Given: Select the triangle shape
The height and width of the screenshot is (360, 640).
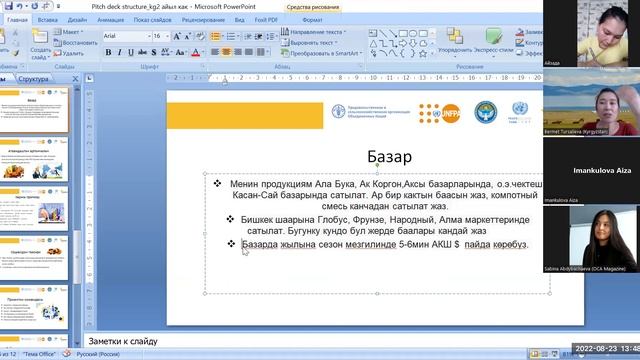Looking at the screenshot, I should [373, 43].
